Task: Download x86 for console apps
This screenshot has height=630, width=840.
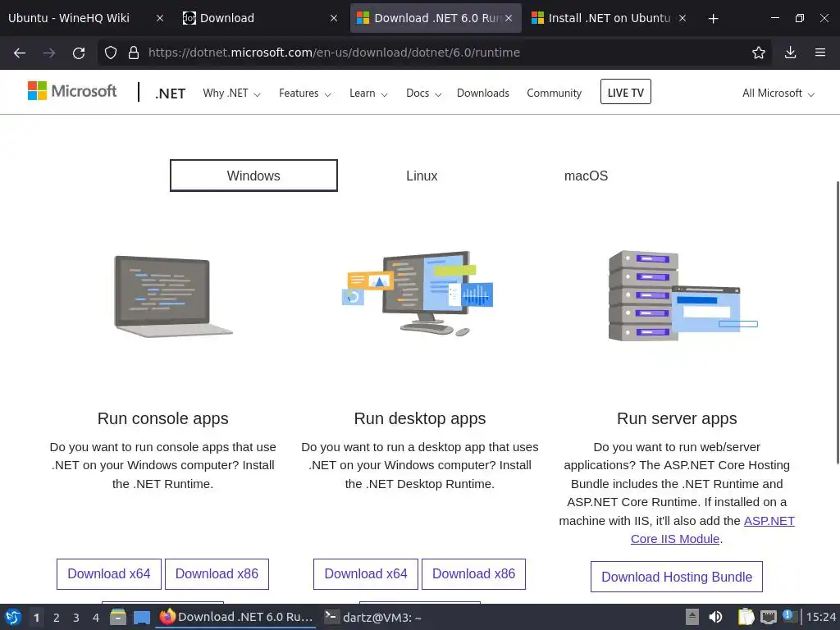Action: [x=217, y=573]
